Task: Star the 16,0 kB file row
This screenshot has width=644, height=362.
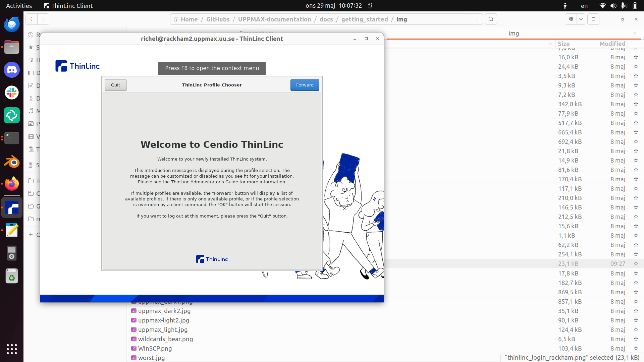Action: point(636,57)
